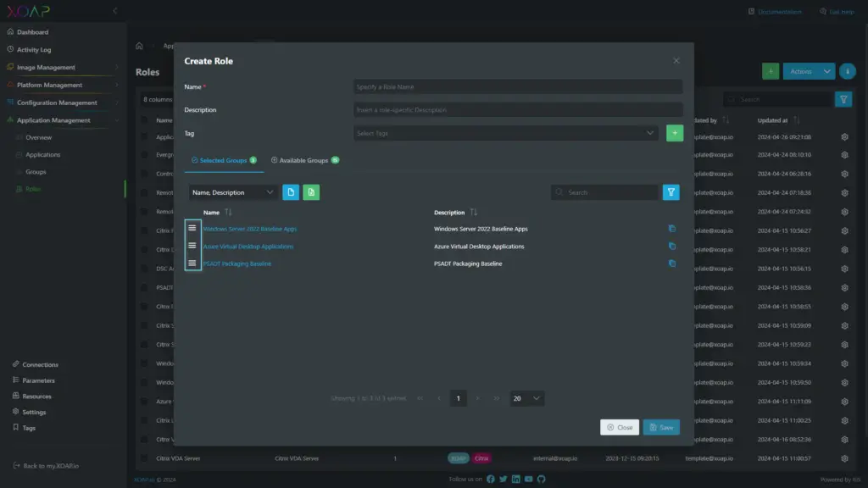Viewport: 868px width, 488px height.
Task: Expand Configuration Management in the sidebar
Action: point(63,103)
